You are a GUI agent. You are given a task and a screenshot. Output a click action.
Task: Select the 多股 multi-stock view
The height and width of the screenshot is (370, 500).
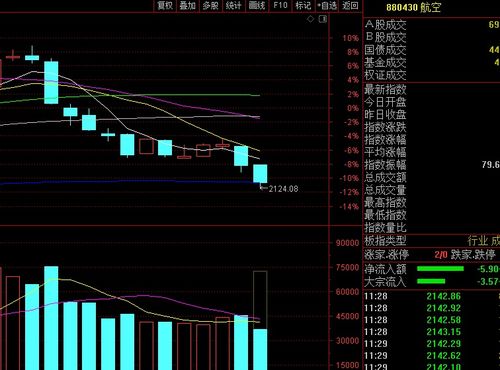210,6
